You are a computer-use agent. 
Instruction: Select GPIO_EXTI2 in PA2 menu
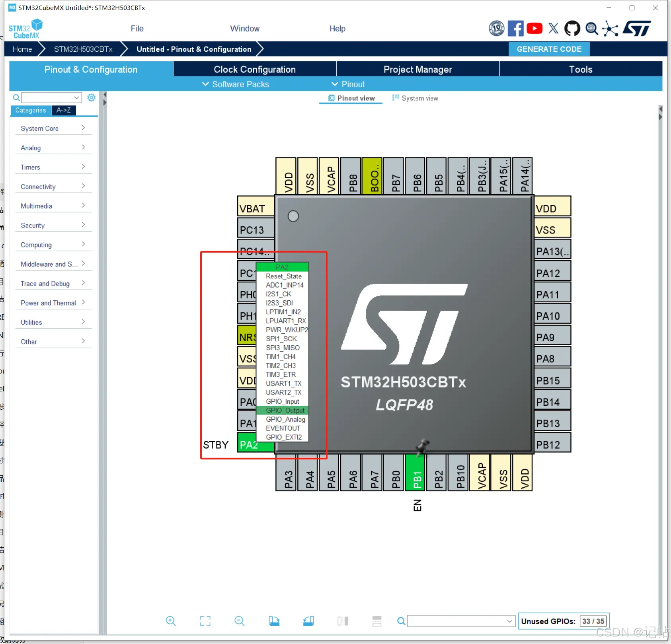283,437
